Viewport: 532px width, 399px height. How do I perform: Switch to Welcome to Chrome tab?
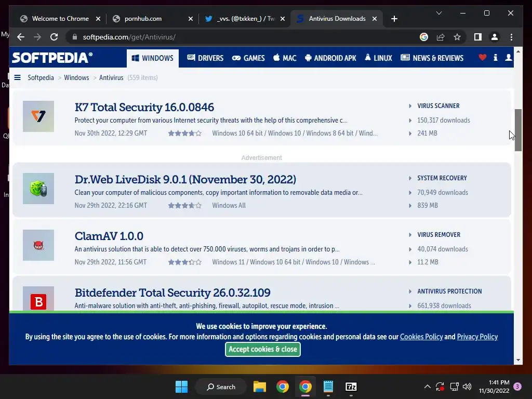click(x=60, y=19)
